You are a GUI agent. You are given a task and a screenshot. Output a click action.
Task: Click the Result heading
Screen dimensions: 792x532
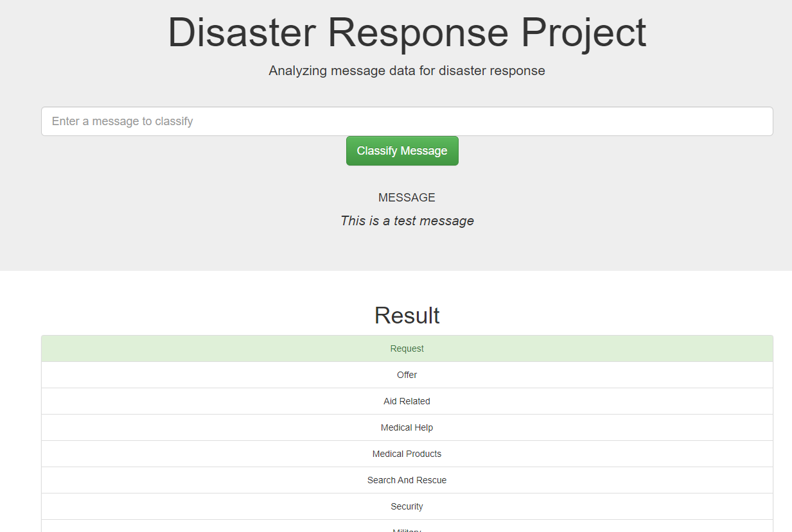[407, 315]
